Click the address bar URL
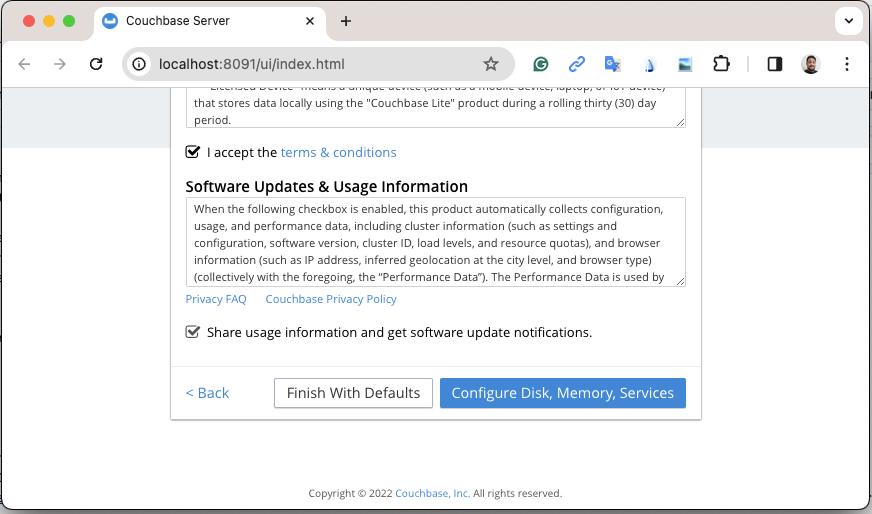Viewport: 872px width, 514px height. click(x=251, y=64)
